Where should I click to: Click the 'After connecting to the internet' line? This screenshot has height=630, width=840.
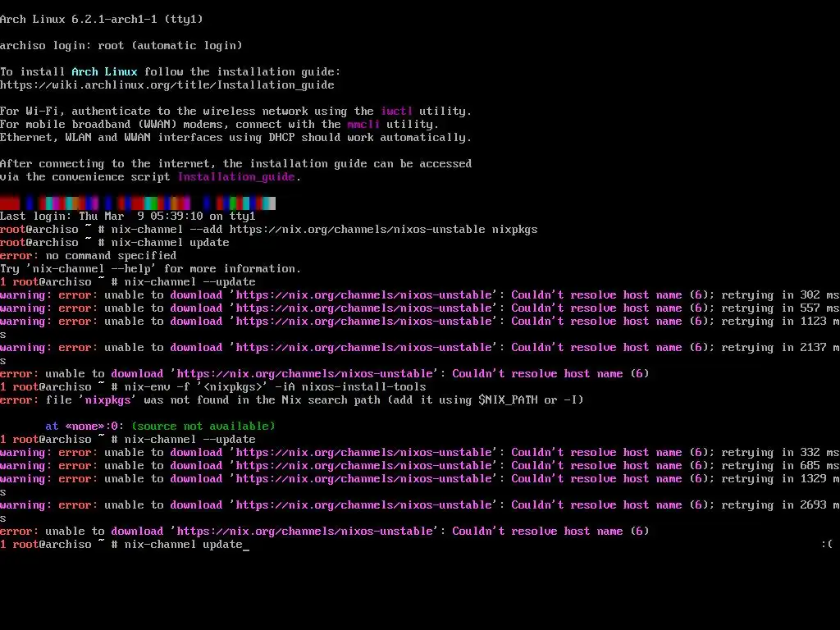point(235,164)
